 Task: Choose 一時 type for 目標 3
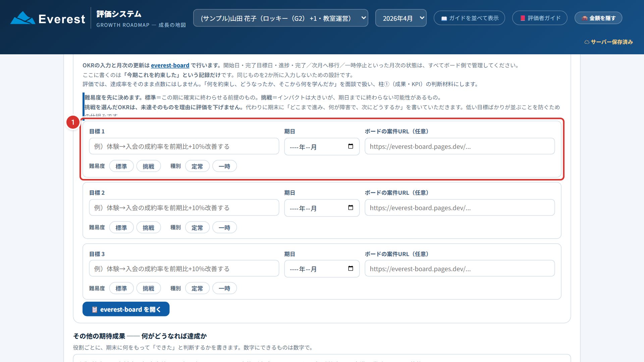(224, 288)
